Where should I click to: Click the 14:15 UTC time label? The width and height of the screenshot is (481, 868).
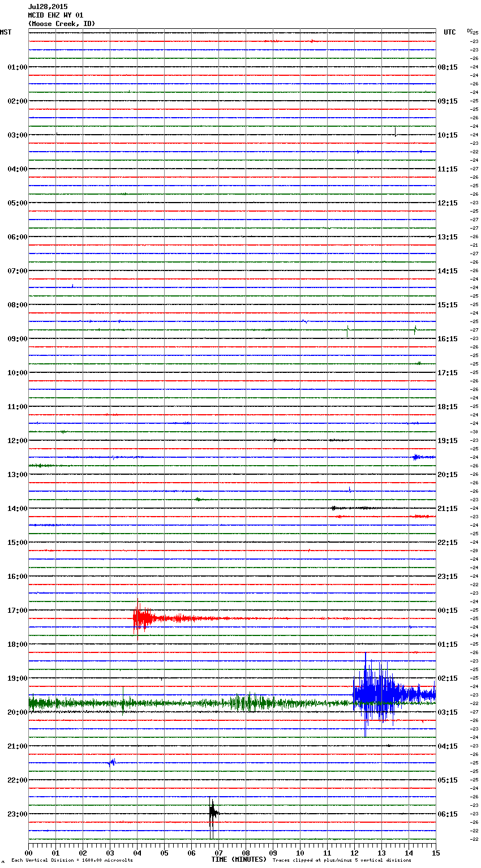[x=448, y=270]
